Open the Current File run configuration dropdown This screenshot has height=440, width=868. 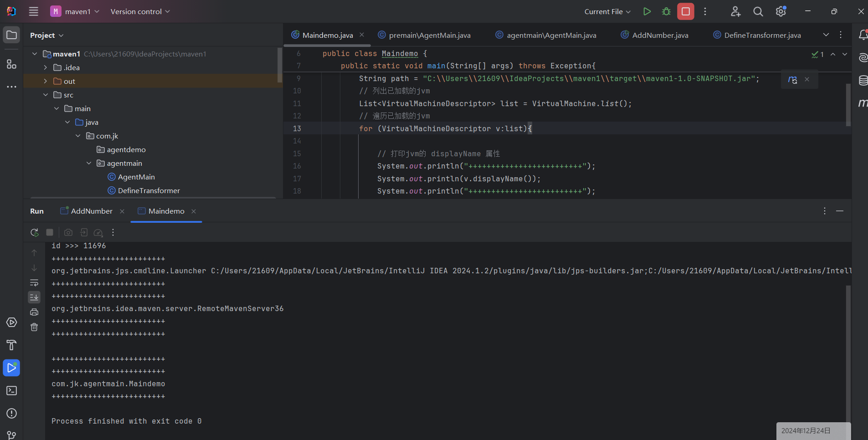point(607,11)
